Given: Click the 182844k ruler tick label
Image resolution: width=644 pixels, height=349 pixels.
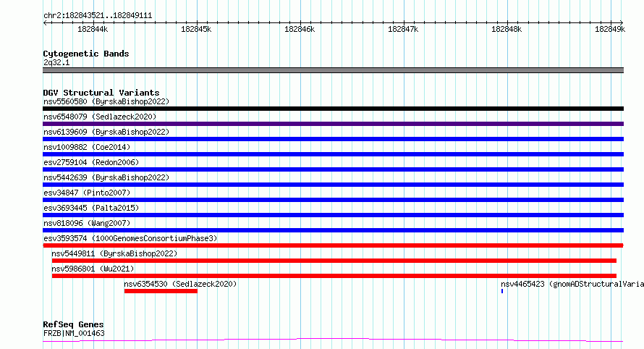Looking at the screenshot, I should click(93, 29).
